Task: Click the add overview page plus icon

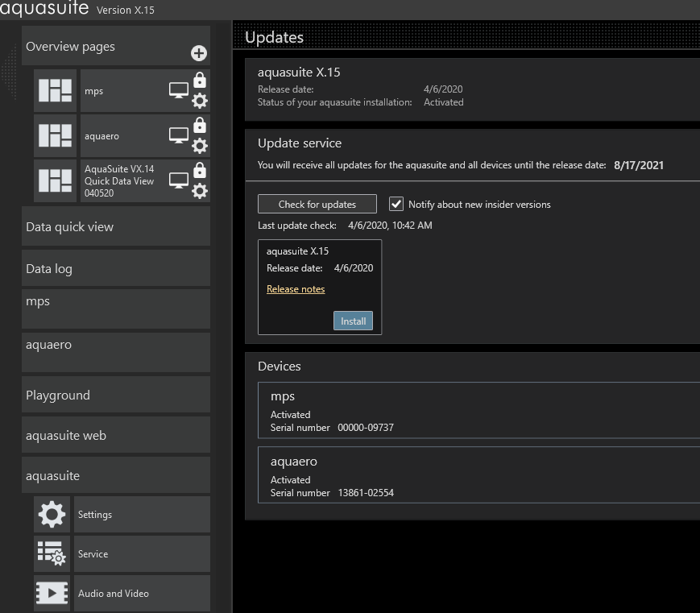Action: (198, 54)
